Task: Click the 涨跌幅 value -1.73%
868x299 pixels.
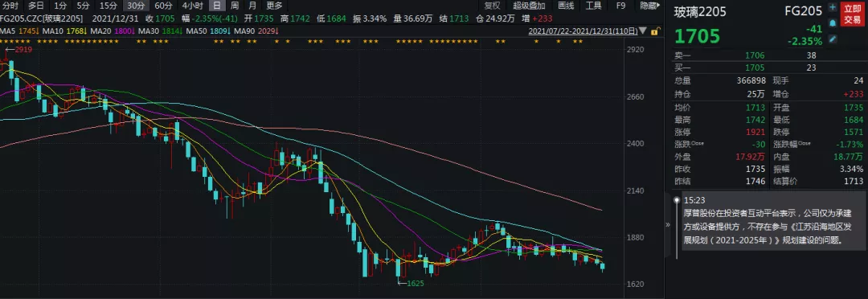Action: 850,145
